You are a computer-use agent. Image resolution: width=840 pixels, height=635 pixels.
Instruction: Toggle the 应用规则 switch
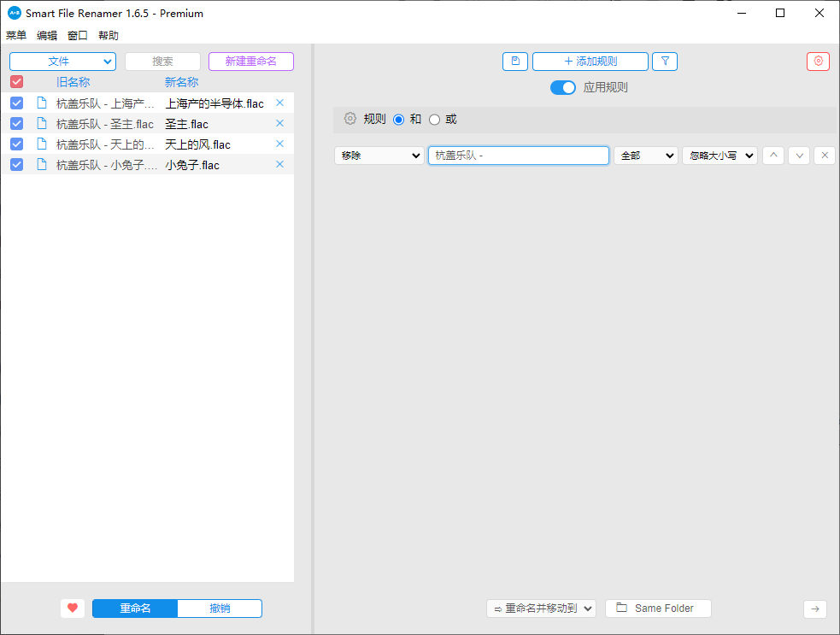[563, 87]
